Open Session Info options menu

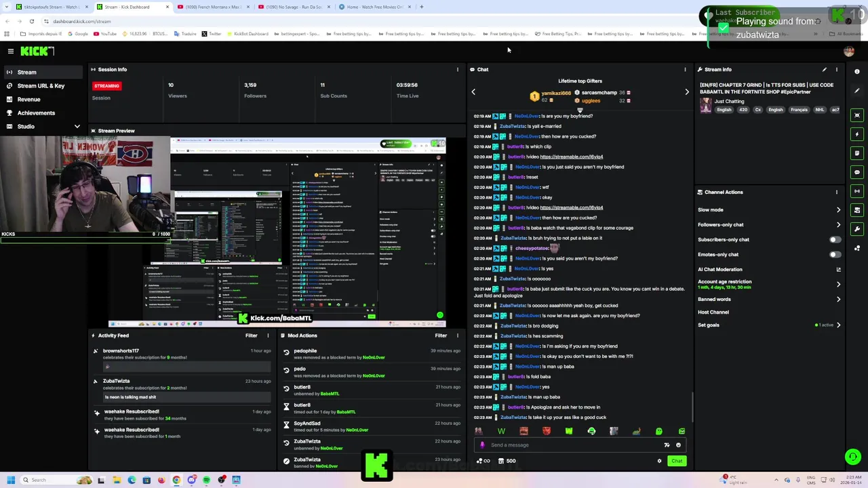pyautogui.click(x=457, y=69)
